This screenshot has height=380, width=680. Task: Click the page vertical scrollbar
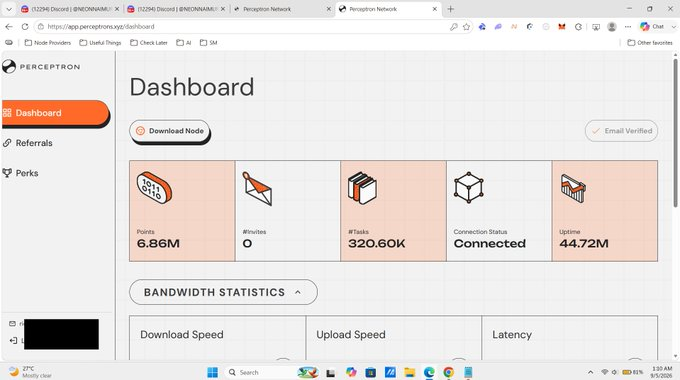675,133
